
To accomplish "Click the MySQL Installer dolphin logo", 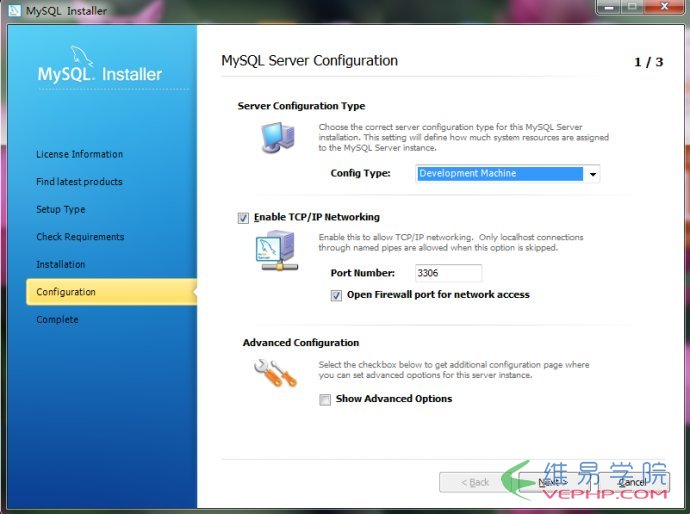I will pyautogui.click(x=100, y=65).
